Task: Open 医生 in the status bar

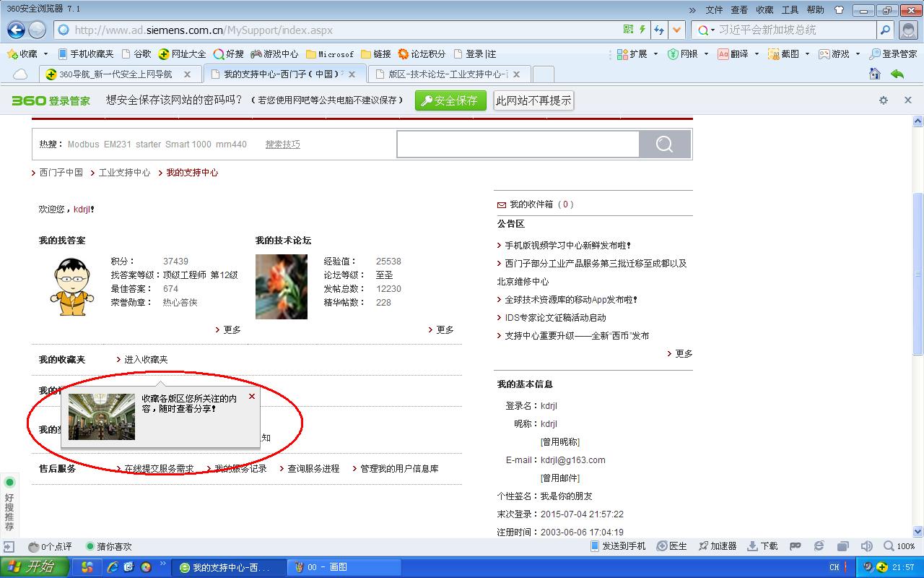Action: pyautogui.click(x=672, y=546)
